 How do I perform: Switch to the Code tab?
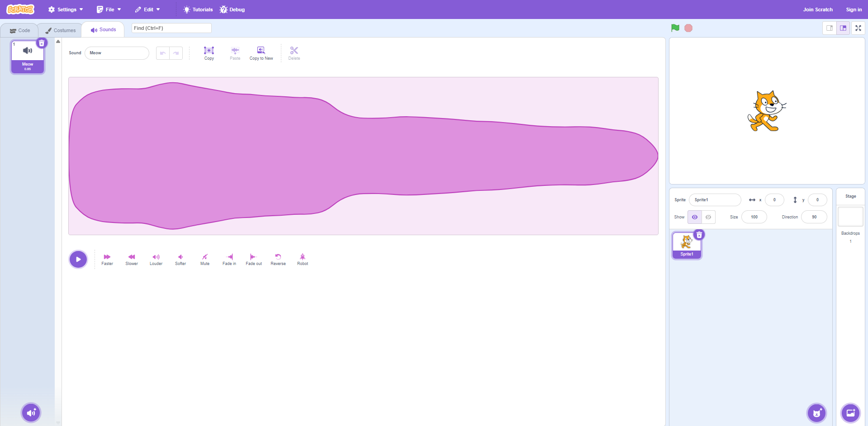[20, 30]
